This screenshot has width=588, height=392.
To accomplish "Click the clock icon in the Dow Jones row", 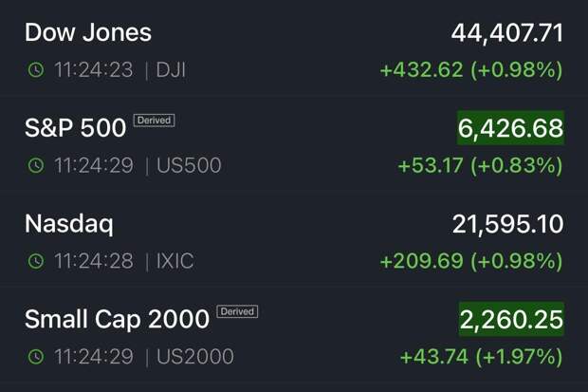I will click(35, 70).
